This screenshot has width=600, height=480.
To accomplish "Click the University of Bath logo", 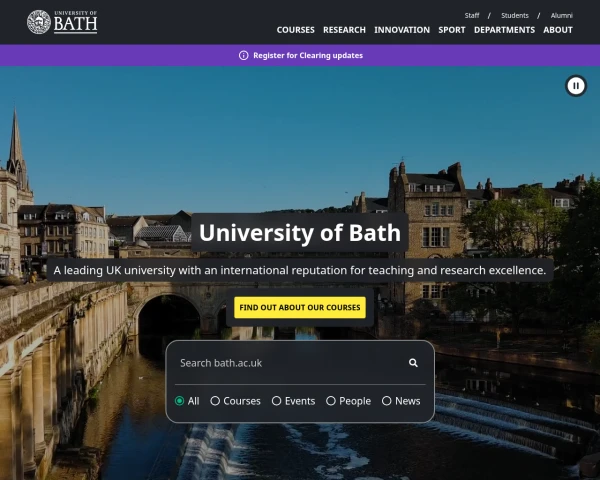I will [62, 22].
